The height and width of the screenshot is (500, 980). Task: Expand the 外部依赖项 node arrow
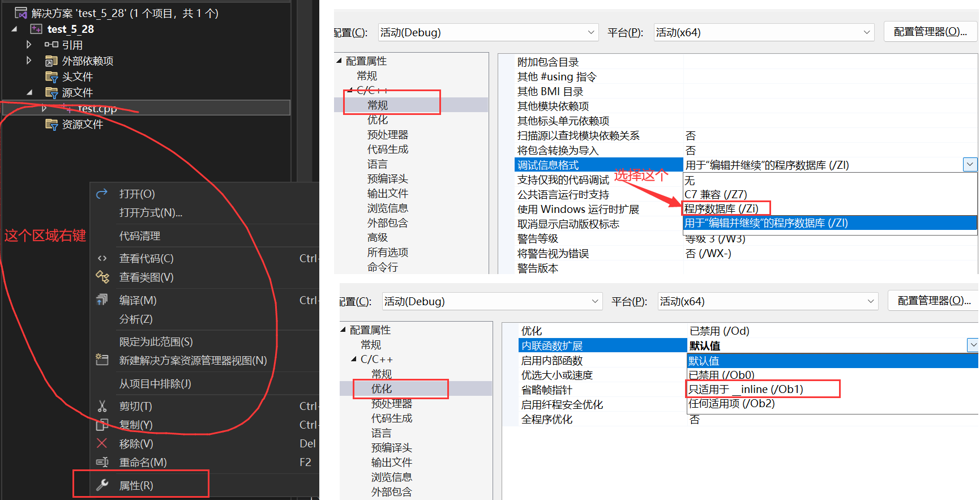pos(29,60)
